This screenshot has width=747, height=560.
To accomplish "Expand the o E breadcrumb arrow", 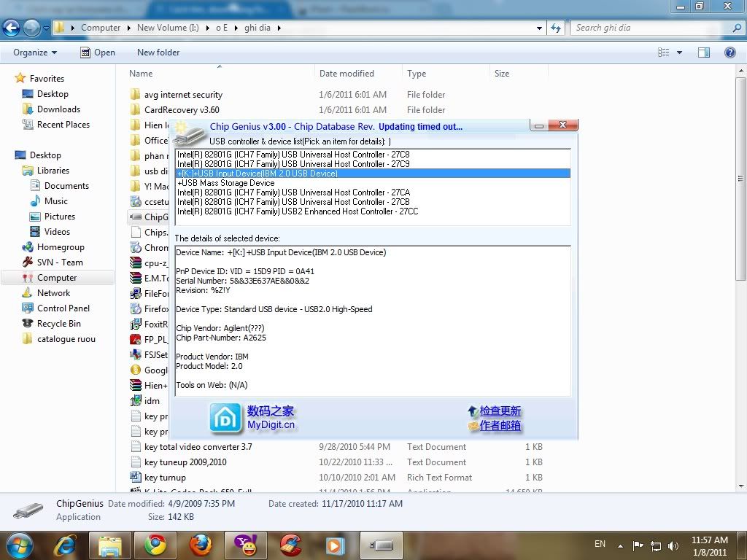I will 236,28.
